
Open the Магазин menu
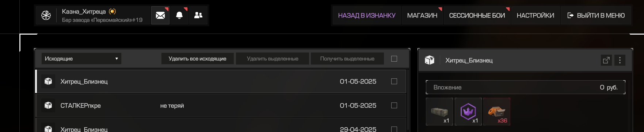[x=422, y=15]
